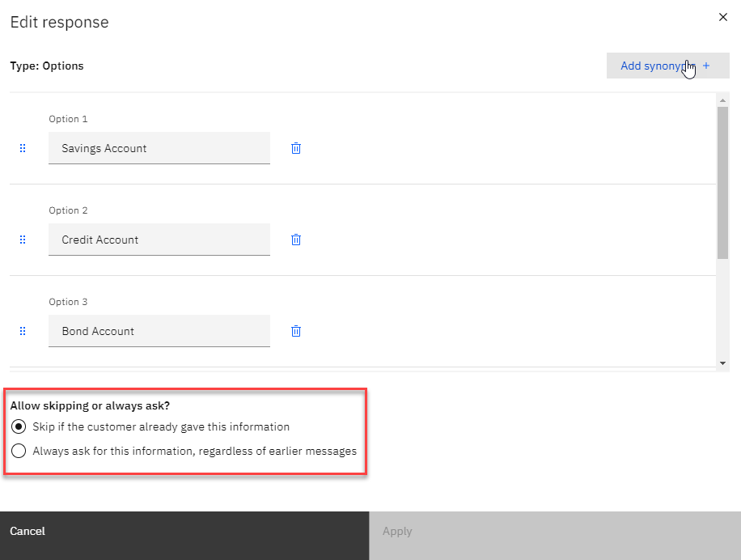
Task: Click the Savings Account input field
Action: click(x=159, y=148)
